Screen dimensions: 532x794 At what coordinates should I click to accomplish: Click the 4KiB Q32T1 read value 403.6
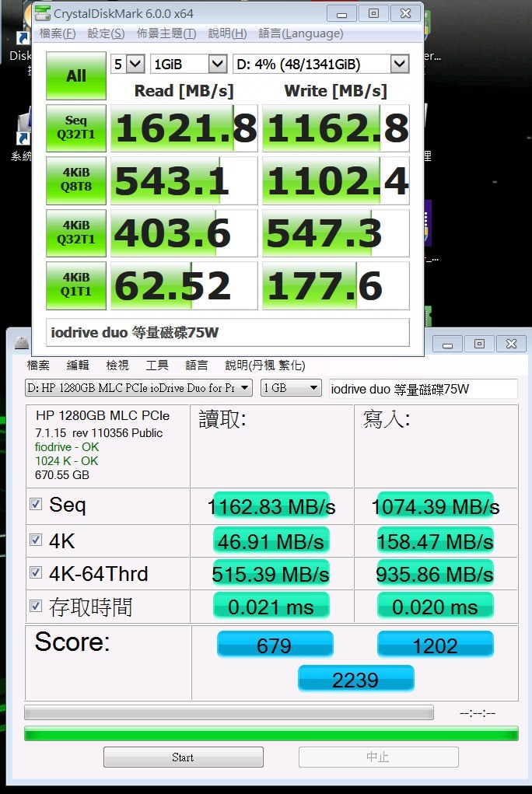click(x=184, y=233)
